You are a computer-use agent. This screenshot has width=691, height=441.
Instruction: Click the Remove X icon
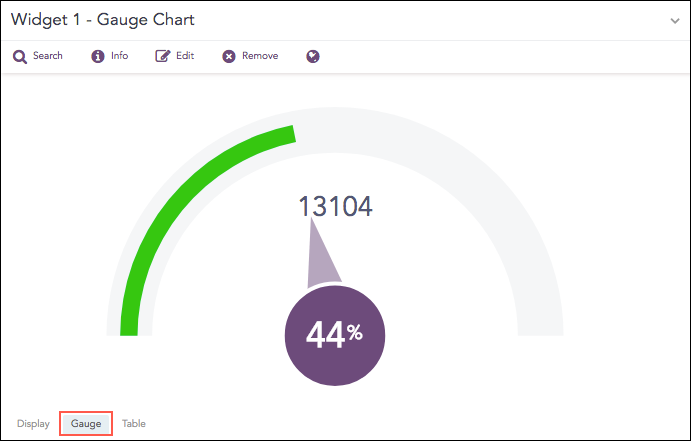coord(229,57)
